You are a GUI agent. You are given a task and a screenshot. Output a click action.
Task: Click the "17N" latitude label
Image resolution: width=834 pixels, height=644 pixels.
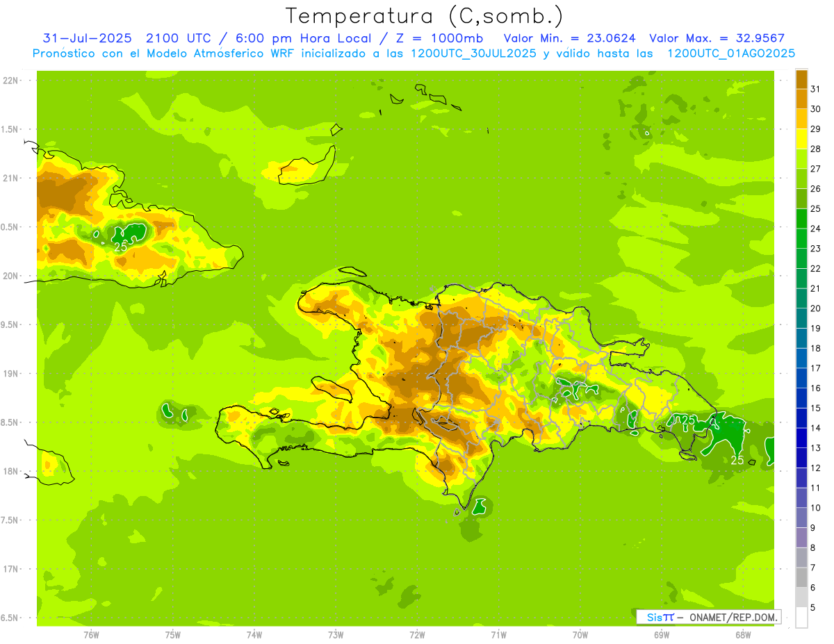[10, 569]
